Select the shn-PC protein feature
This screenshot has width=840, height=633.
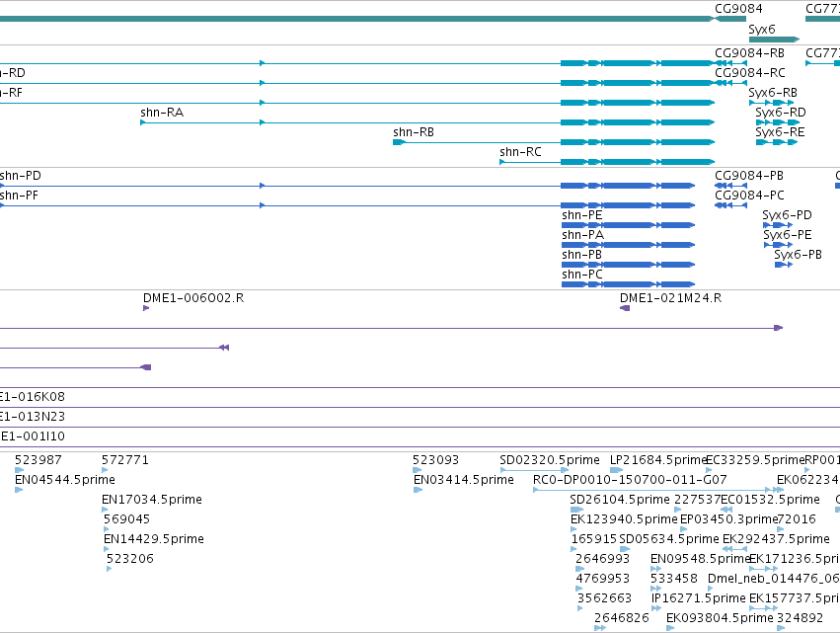[x=628, y=284]
